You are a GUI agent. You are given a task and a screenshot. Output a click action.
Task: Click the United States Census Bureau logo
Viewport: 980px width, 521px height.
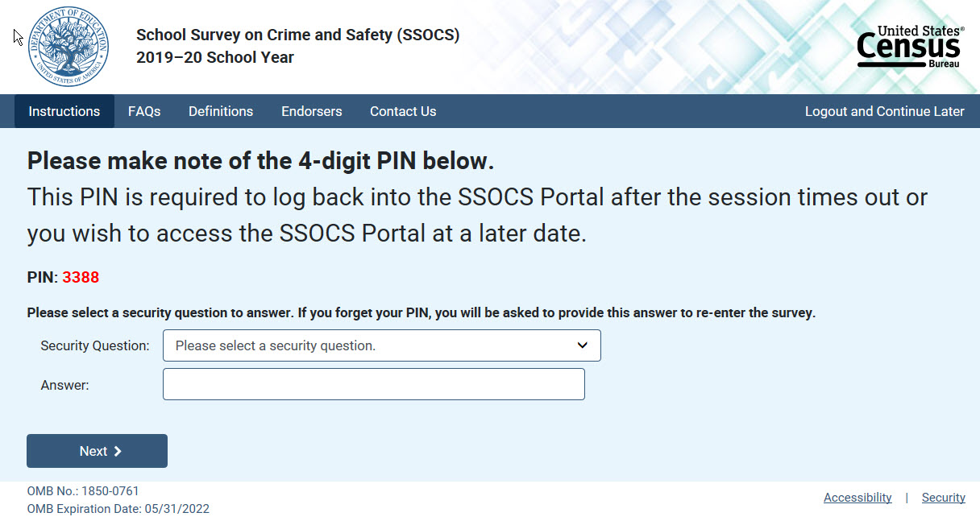tap(909, 47)
